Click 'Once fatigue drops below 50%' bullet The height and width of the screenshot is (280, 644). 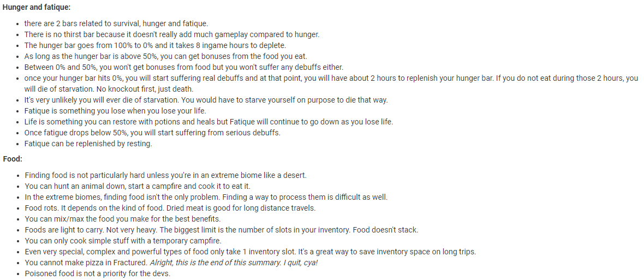coord(152,133)
